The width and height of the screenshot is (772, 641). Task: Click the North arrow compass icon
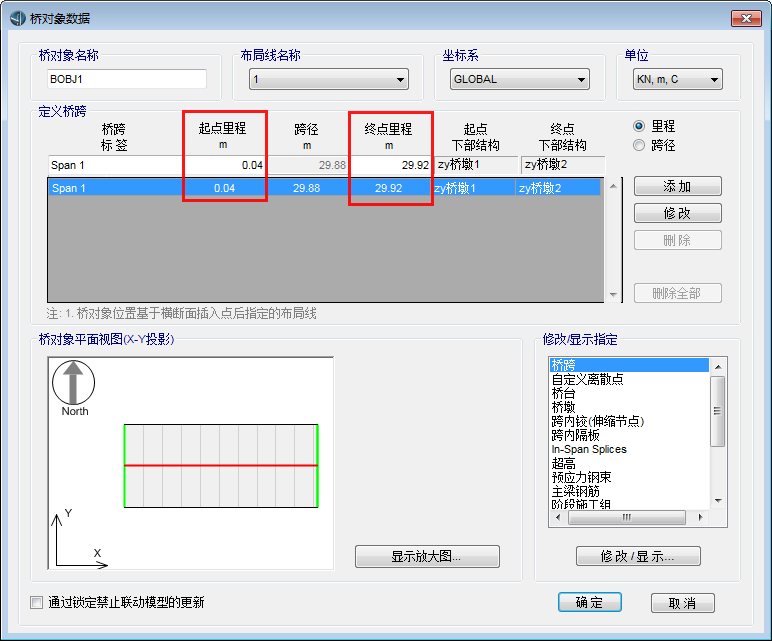74,384
